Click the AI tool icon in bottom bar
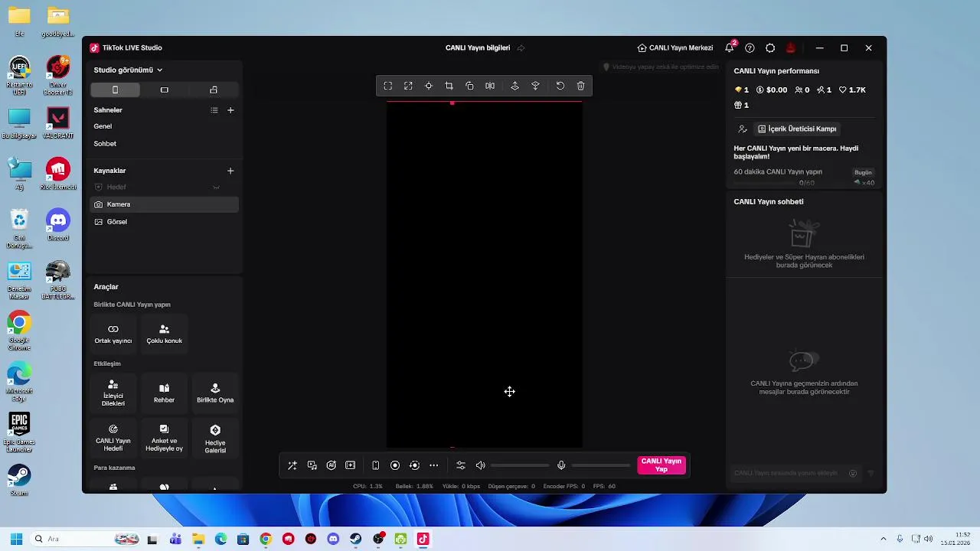980x551 pixels. 332,465
